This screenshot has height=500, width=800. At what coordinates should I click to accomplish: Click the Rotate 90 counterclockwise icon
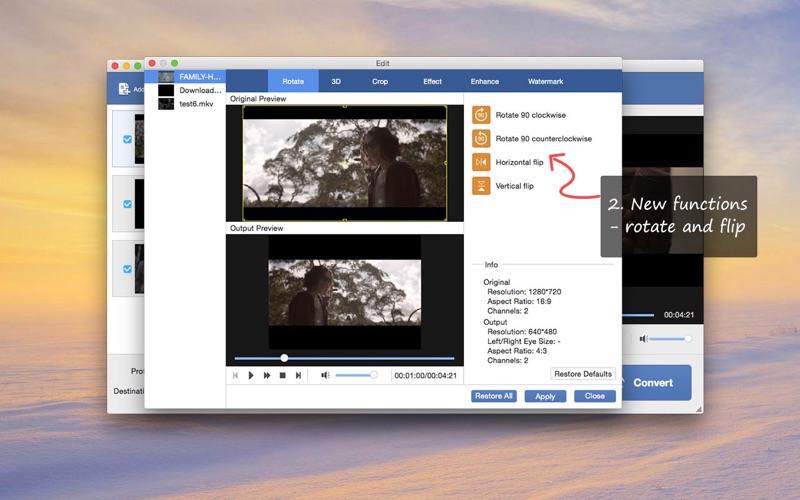[481, 139]
